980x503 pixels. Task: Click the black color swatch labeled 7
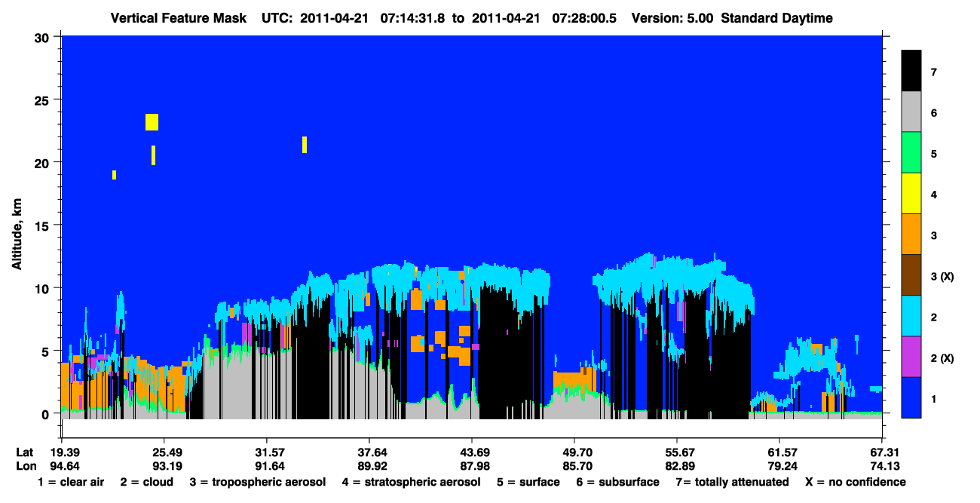[911, 71]
